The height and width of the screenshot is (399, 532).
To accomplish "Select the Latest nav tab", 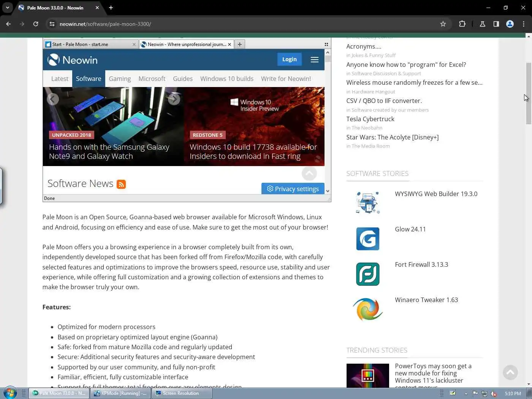I will point(60,79).
